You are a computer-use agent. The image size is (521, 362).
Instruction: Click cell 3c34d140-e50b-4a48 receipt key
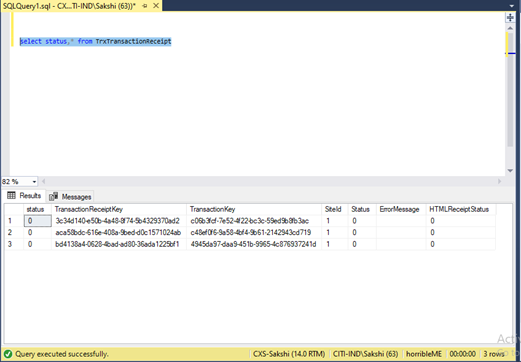click(x=119, y=221)
